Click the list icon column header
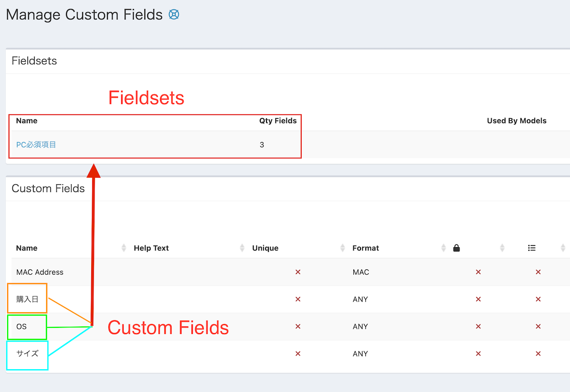 (x=532, y=248)
